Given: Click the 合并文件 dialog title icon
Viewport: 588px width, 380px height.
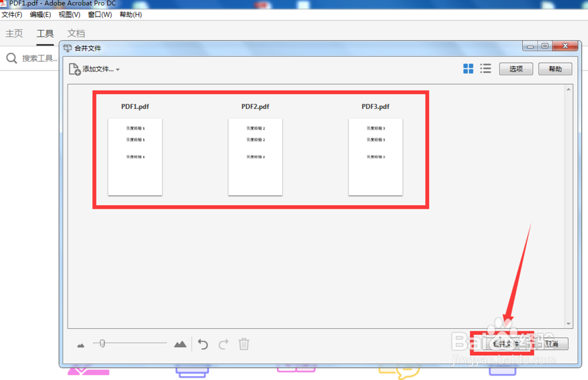Looking at the screenshot, I should pyautogui.click(x=68, y=48).
